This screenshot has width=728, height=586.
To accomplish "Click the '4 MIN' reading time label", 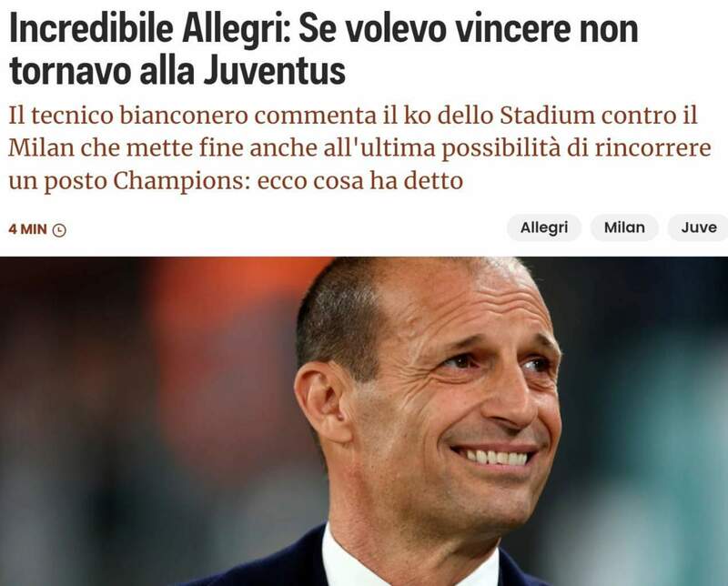I will click(28, 229).
